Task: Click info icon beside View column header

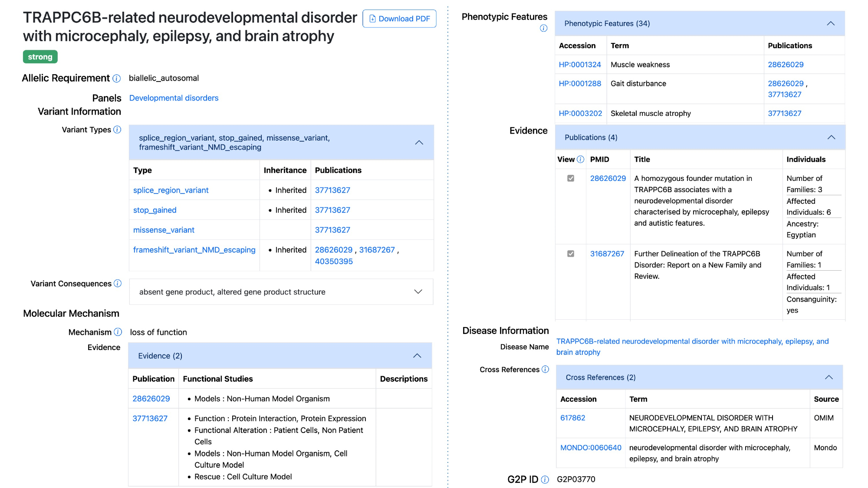Action: click(x=580, y=159)
